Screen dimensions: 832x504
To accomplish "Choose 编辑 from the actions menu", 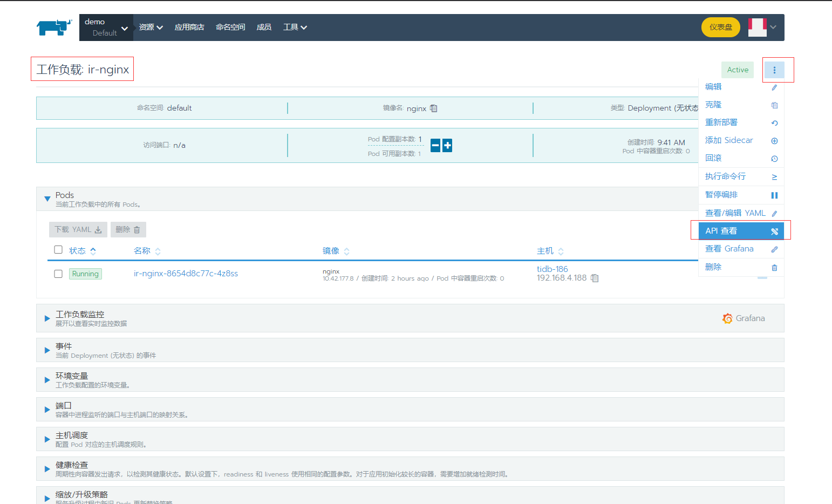I will pos(741,87).
